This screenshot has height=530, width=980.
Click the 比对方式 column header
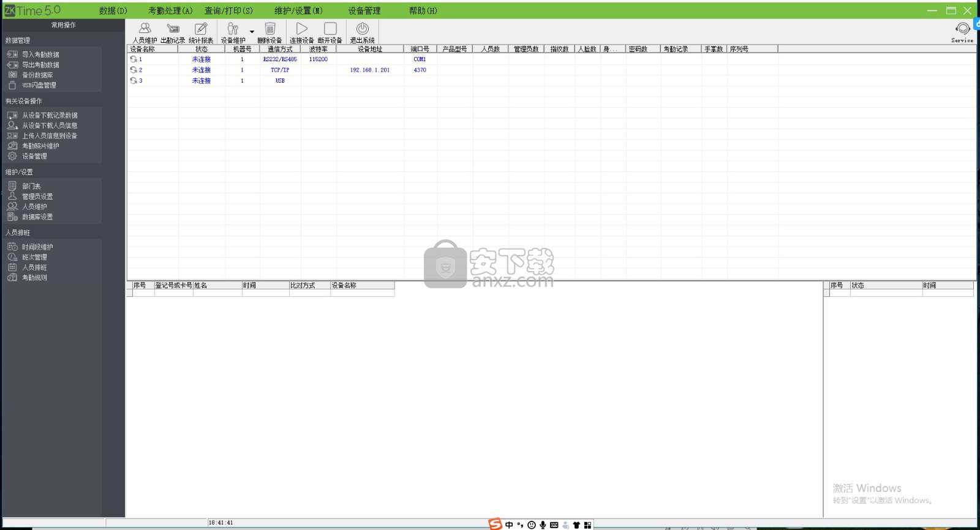tap(310, 285)
